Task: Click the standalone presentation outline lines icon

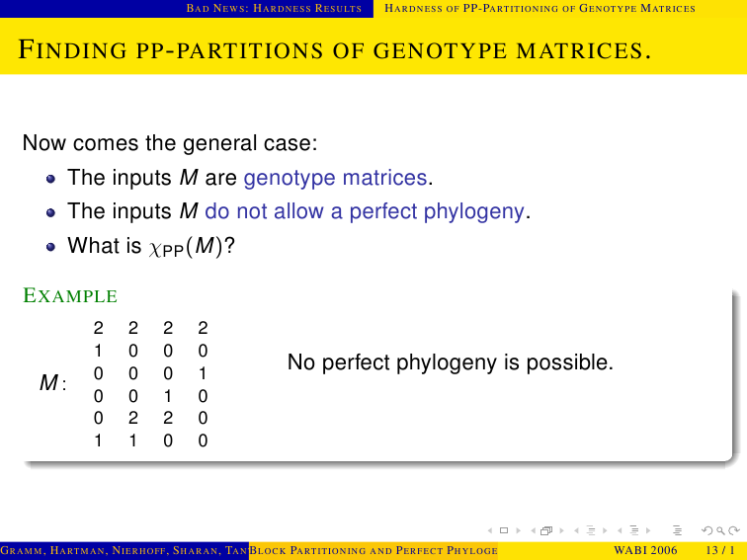Action: coord(677,530)
